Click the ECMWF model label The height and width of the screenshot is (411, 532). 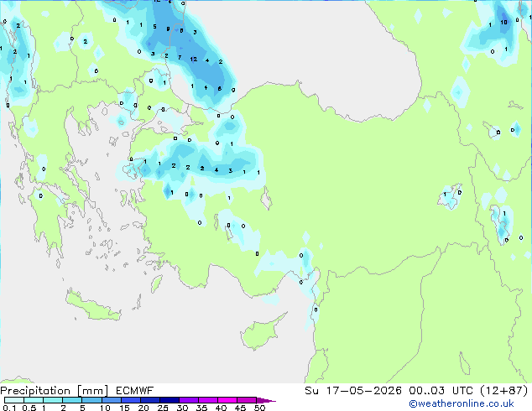134,391
